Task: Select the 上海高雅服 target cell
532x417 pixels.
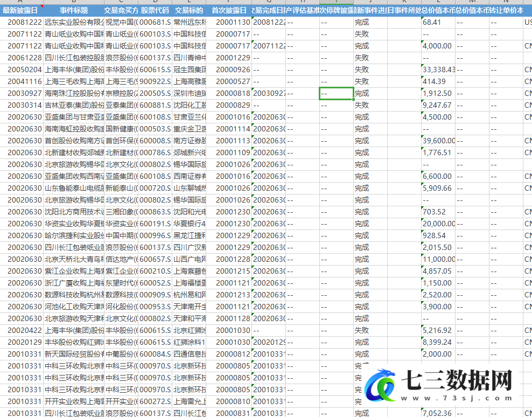Action: pos(189,81)
